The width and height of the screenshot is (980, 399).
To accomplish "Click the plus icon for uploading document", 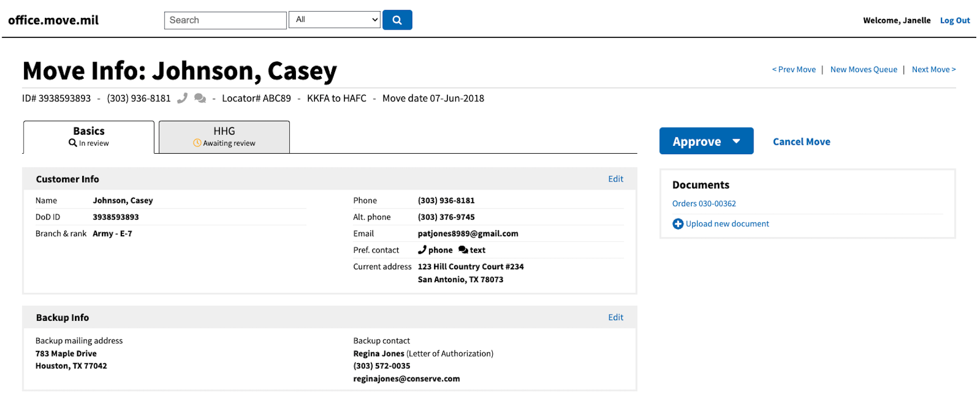I will coord(677,224).
